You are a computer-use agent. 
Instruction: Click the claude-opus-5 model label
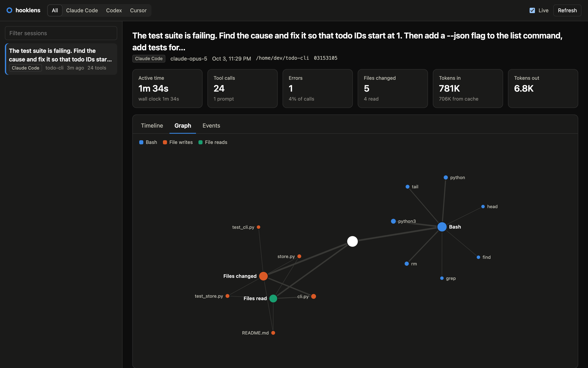pyautogui.click(x=189, y=59)
